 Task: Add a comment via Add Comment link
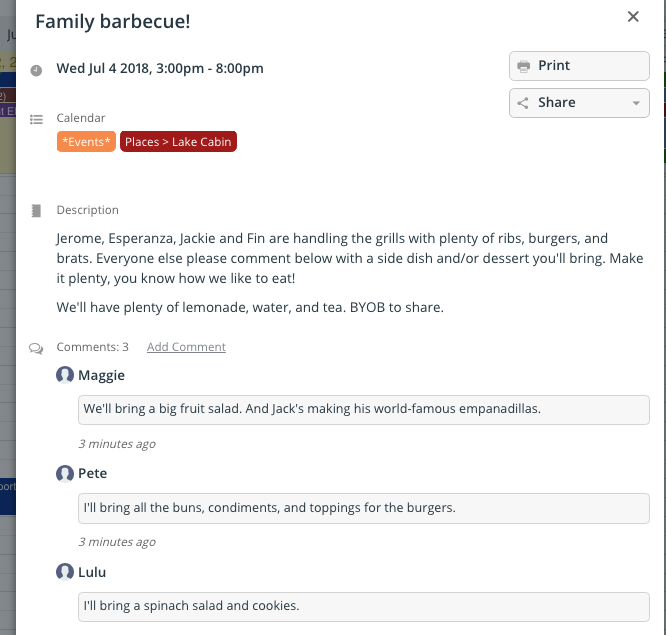[x=186, y=347]
